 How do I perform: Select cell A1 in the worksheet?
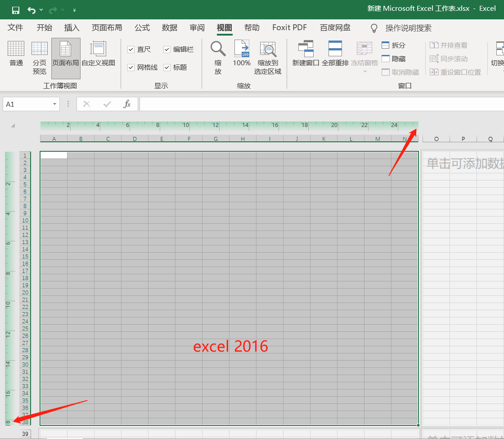[53, 154]
